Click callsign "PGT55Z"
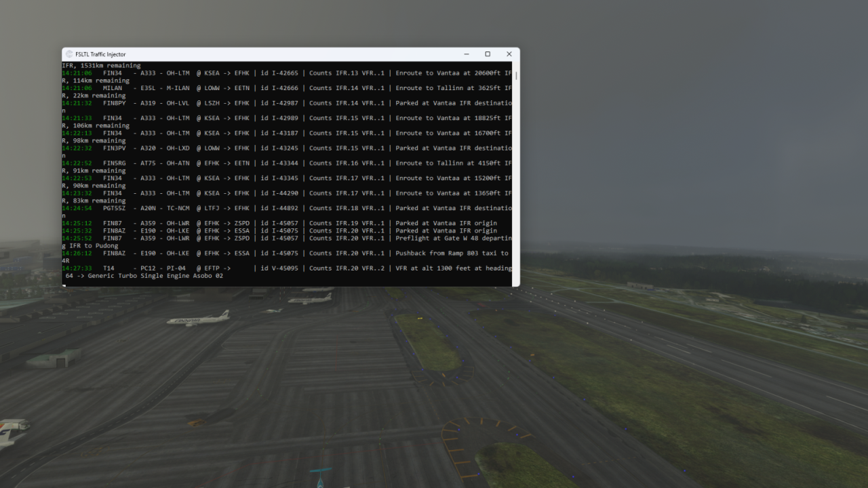The width and height of the screenshot is (868, 488). pyautogui.click(x=115, y=208)
